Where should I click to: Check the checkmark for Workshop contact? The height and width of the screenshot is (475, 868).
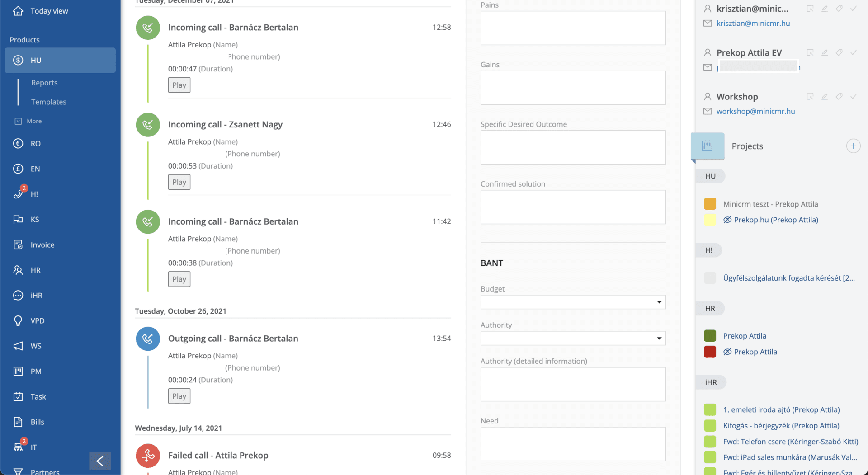tap(854, 96)
